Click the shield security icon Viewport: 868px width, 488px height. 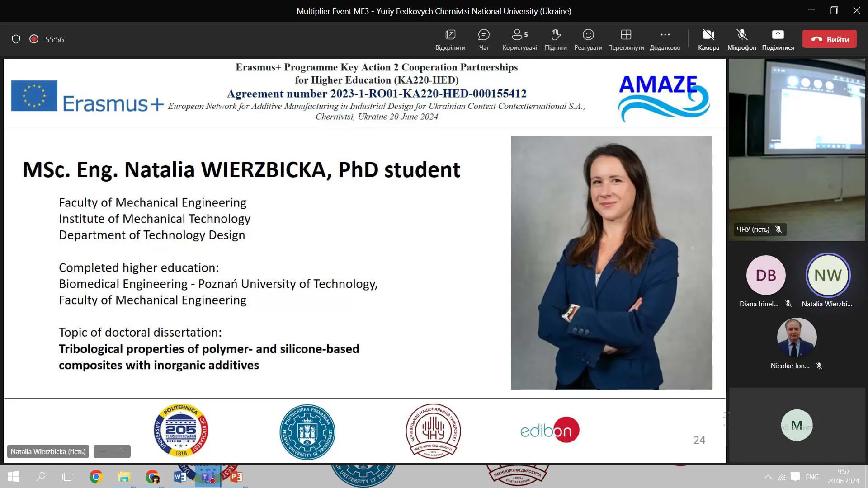click(16, 39)
